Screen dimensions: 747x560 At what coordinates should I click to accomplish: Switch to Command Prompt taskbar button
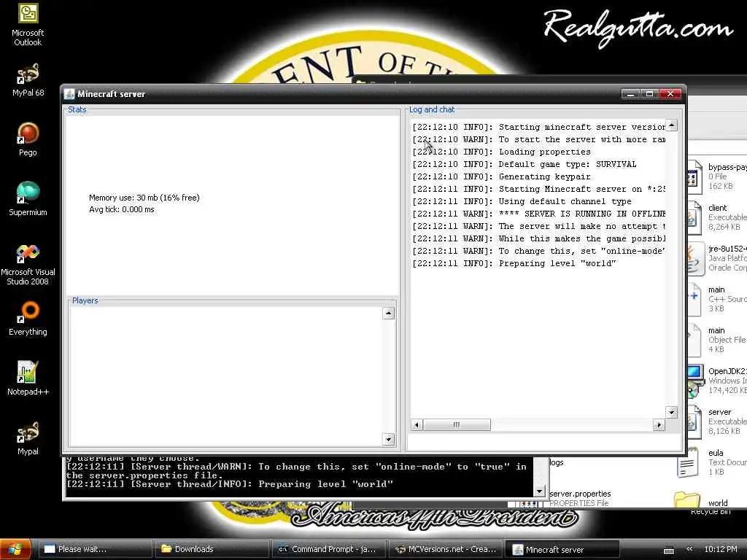[329, 549]
